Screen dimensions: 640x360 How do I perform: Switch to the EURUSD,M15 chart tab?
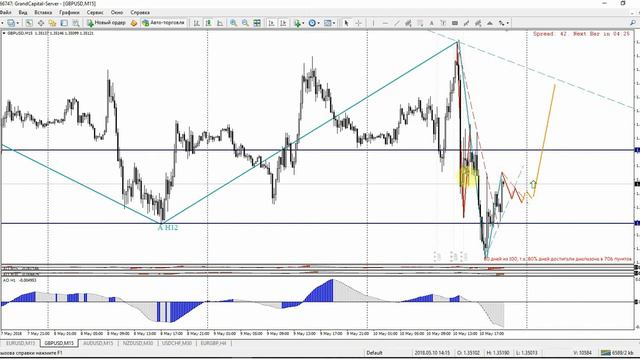click(x=20, y=343)
